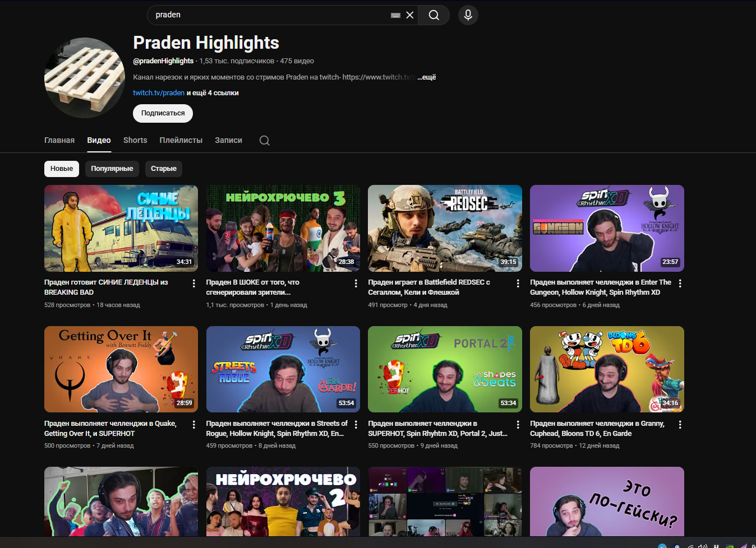Open the menu for the Quake challenge video
The image size is (756, 548).
click(x=194, y=425)
